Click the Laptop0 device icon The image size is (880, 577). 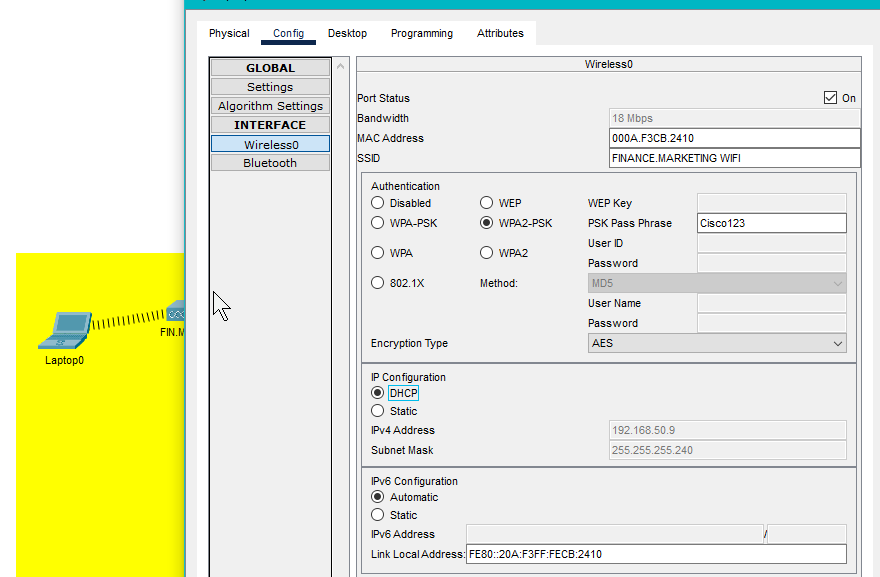tap(70, 329)
